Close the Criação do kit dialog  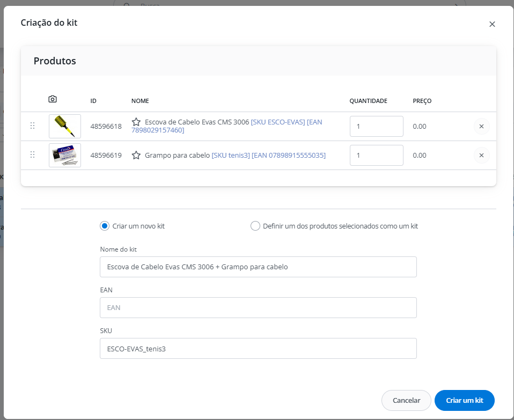tap(492, 24)
